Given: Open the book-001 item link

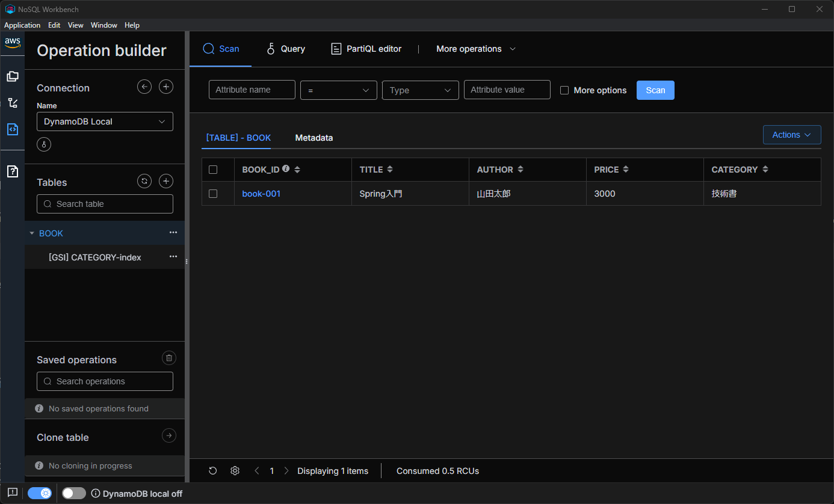Looking at the screenshot, I should [261, 194].
